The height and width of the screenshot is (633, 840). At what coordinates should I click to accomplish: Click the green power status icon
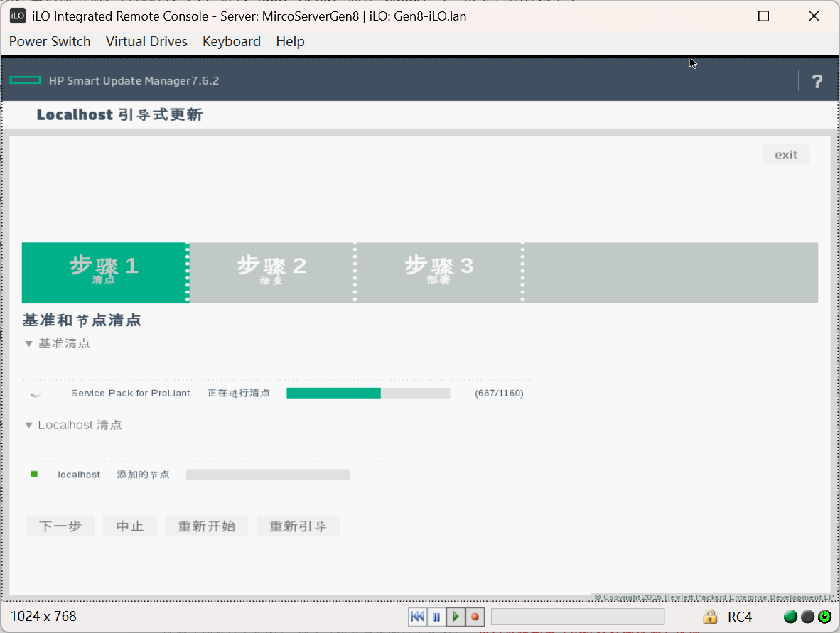(824, 617)
